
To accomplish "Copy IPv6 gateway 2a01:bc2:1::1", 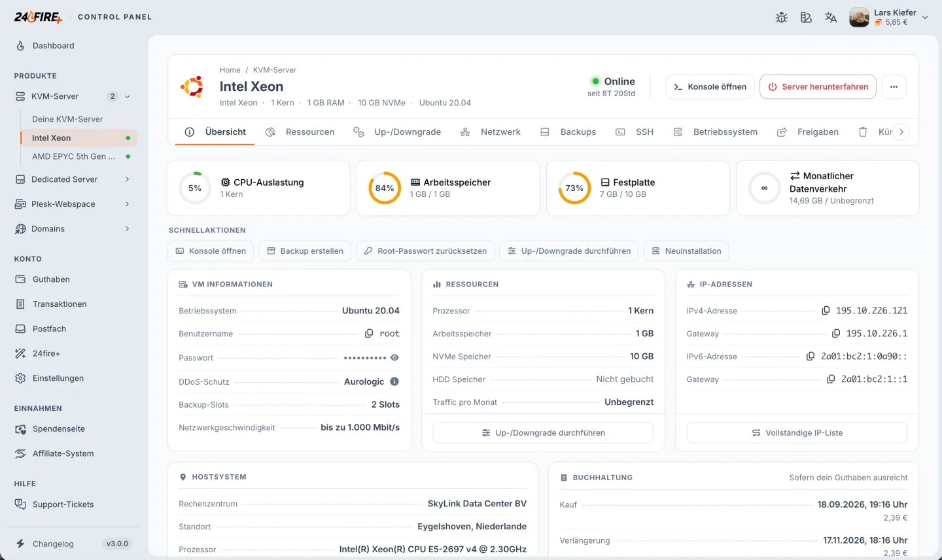I will tap(831, 379).
